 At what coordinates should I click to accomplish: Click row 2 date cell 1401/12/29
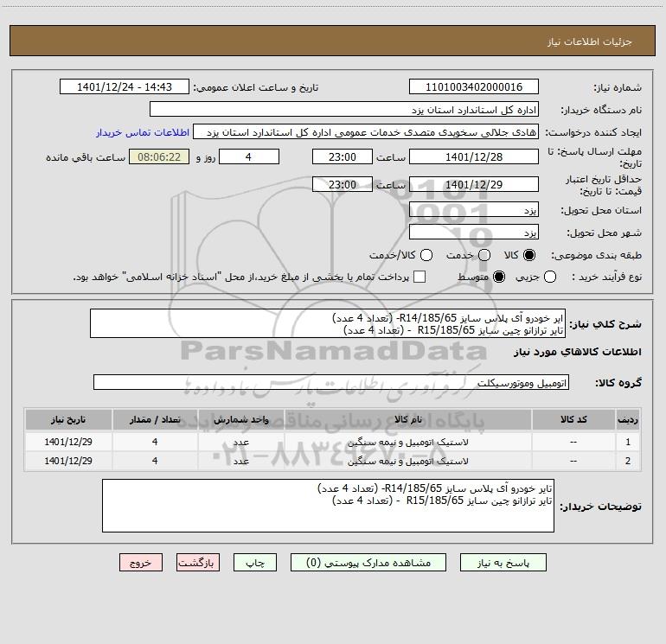pyautogui.click(x=68, y=461)
